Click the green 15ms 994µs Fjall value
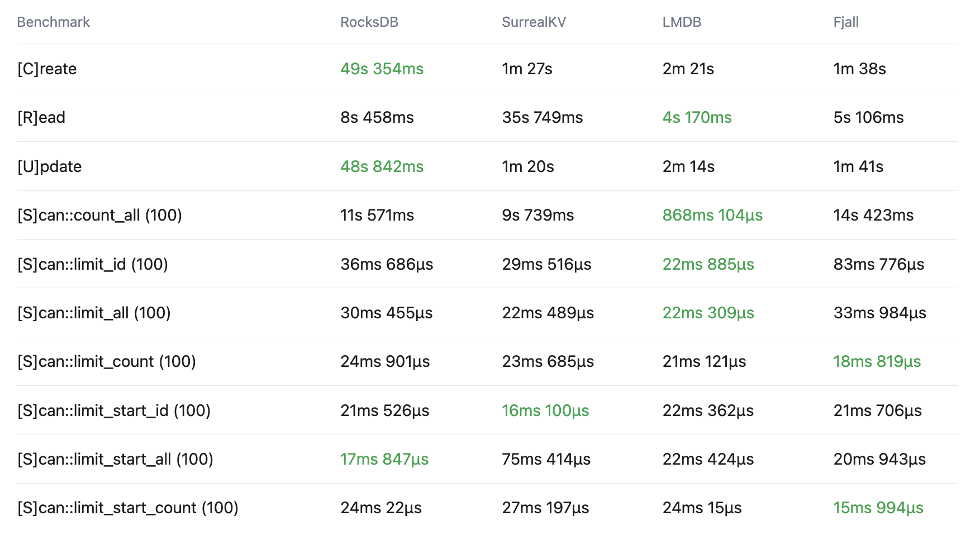980x535 pixels. [878, 508]
